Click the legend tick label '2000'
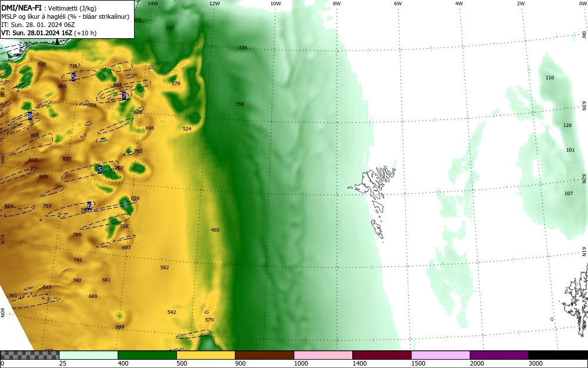The image size is (588, 368). click(x=477, y=363)
